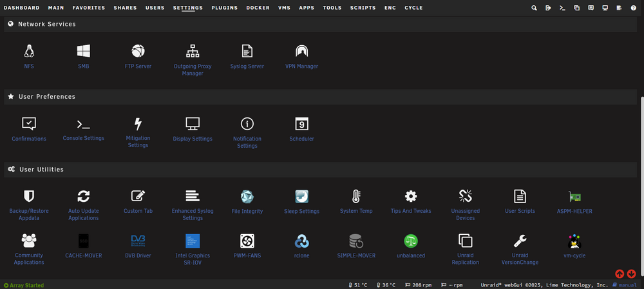Open Backup/Restore Appdata utility
The image size is (644, 289).
tap(29, 205)
